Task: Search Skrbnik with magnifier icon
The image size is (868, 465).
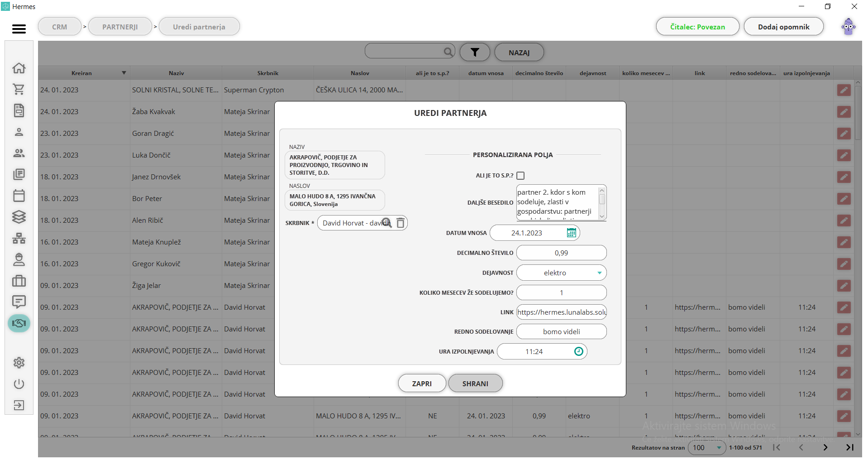Action: tap(386, 222)
